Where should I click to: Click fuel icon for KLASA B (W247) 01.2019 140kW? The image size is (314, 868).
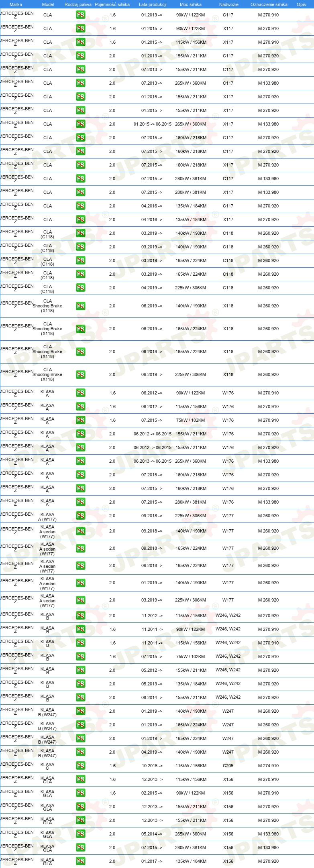(80, 711)
